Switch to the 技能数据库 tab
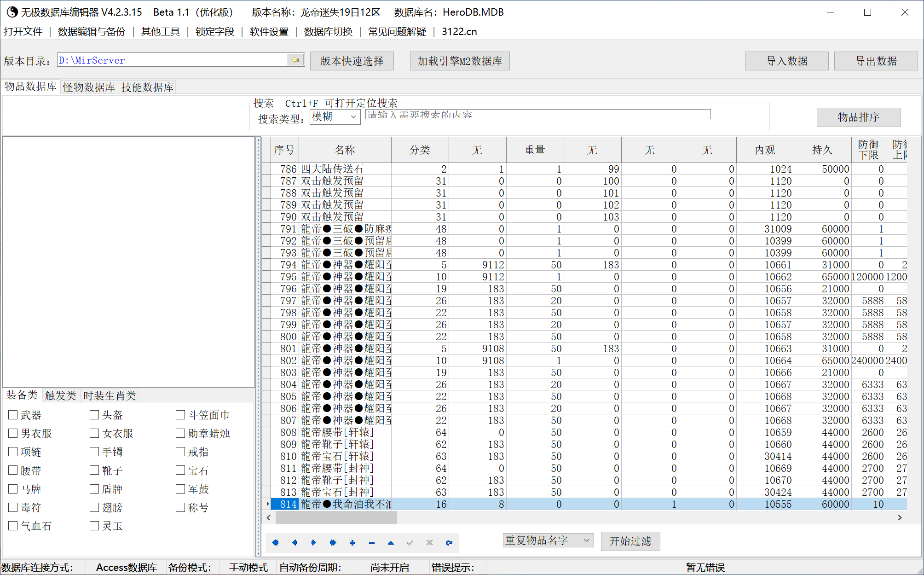This screenshot has width=924, height=575. [148, 87]
